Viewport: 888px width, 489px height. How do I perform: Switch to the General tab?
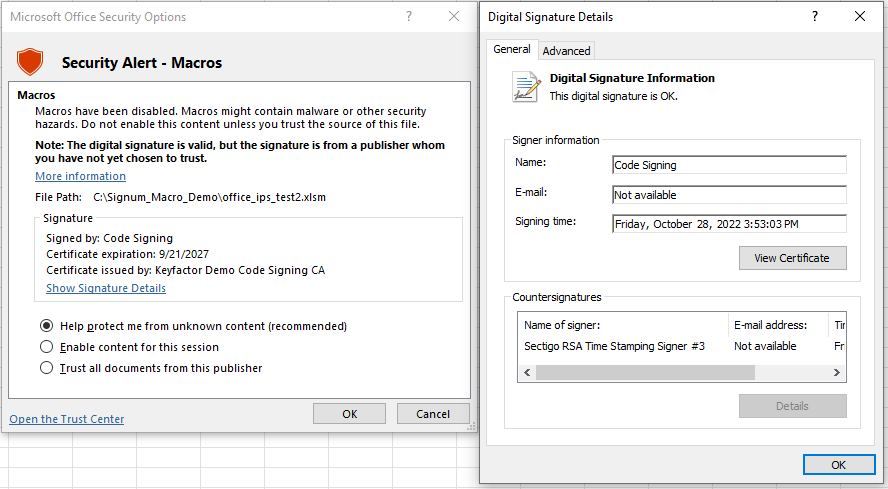[512, 50]
